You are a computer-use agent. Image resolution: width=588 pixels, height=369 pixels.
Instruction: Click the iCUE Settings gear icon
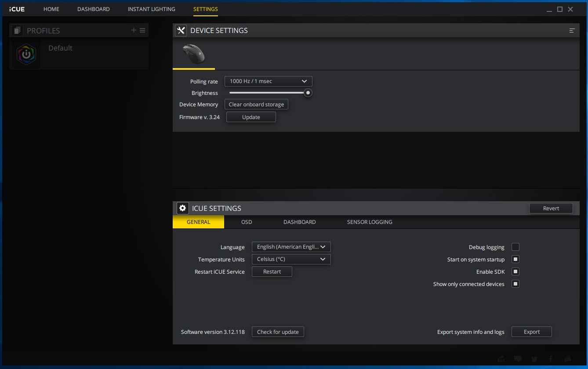click(182, 208)
